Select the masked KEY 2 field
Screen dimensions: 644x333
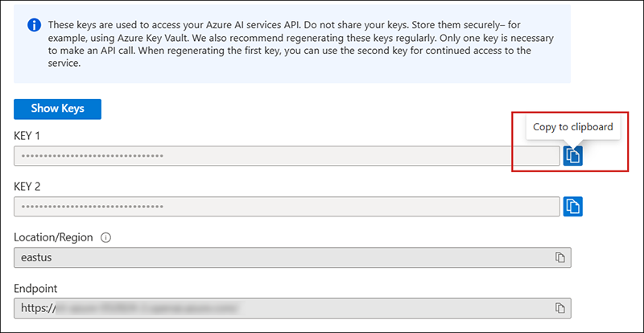286,206
